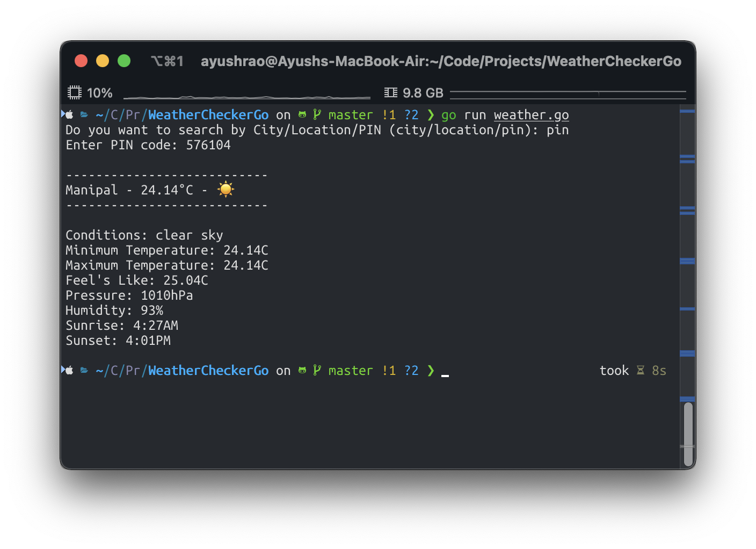Click the !1 ?2 git status indicator
The image size is (756, 549).
pyautogui.click(x=400, y=114)
